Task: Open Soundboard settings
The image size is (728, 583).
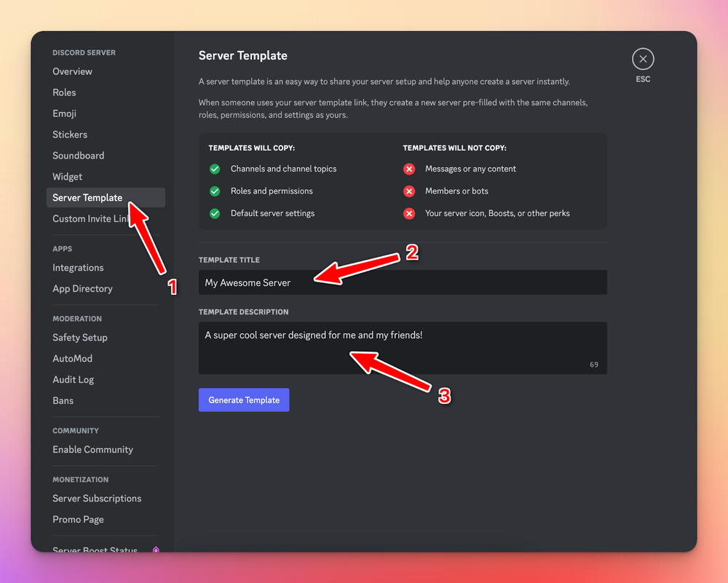Action: coord(78,156)
